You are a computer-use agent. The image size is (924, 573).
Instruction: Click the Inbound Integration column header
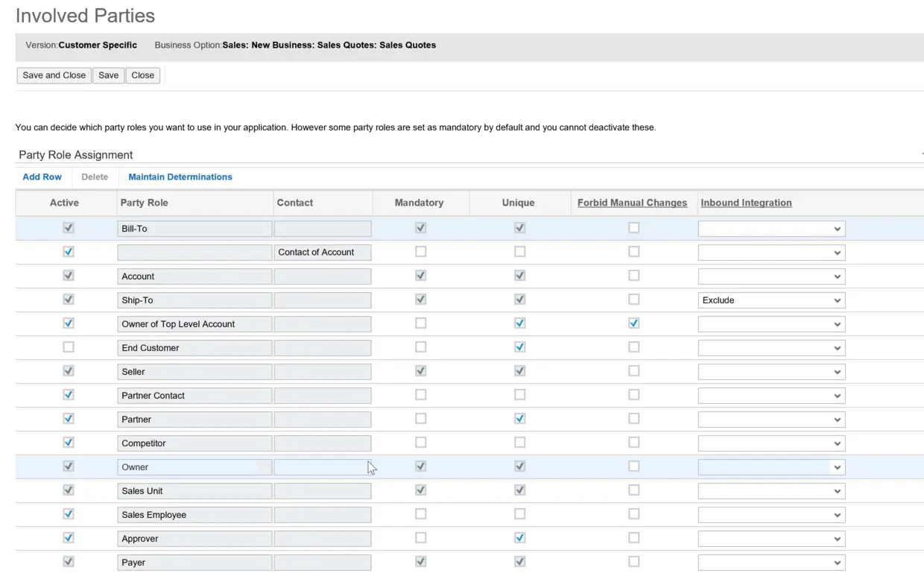pyautogui.click(x=746, y=203)
